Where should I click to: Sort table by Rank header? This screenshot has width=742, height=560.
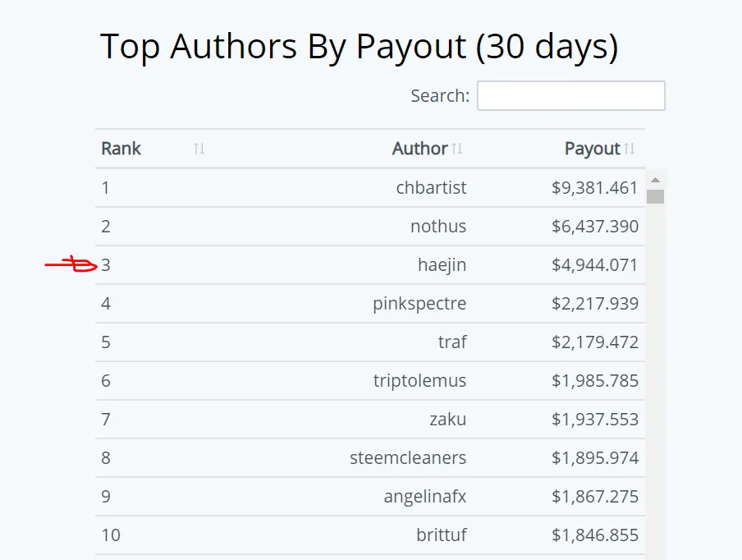pos(121,149)
